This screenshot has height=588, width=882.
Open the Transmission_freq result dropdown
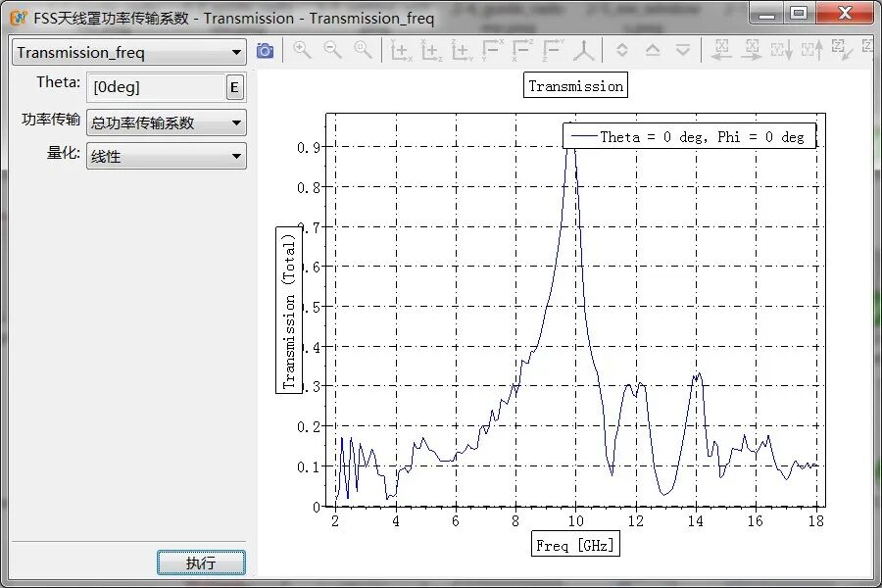tap(129, 52)
